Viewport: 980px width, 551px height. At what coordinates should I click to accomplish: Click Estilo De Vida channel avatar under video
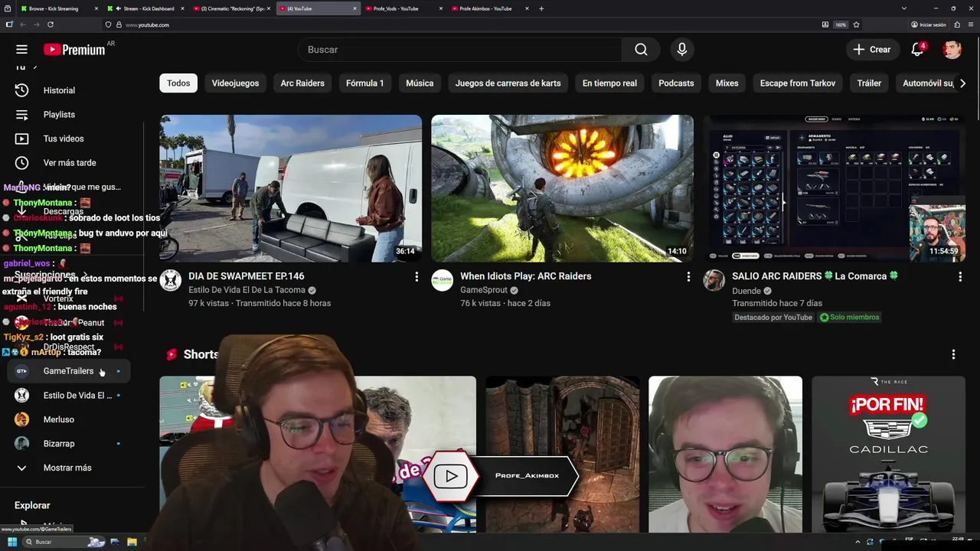[170, 281]
